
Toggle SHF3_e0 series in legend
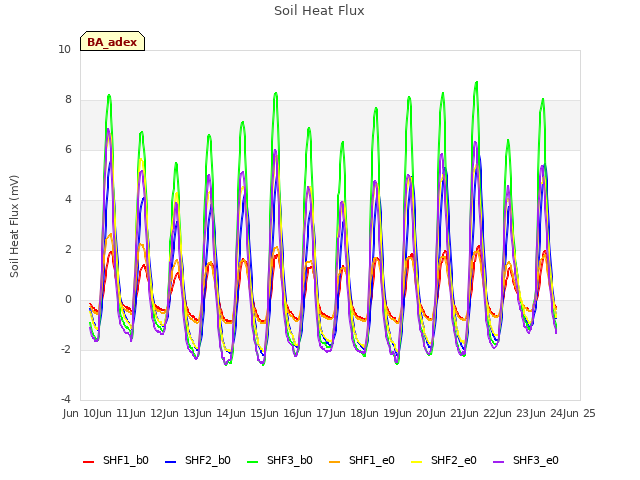coord(526,460)
